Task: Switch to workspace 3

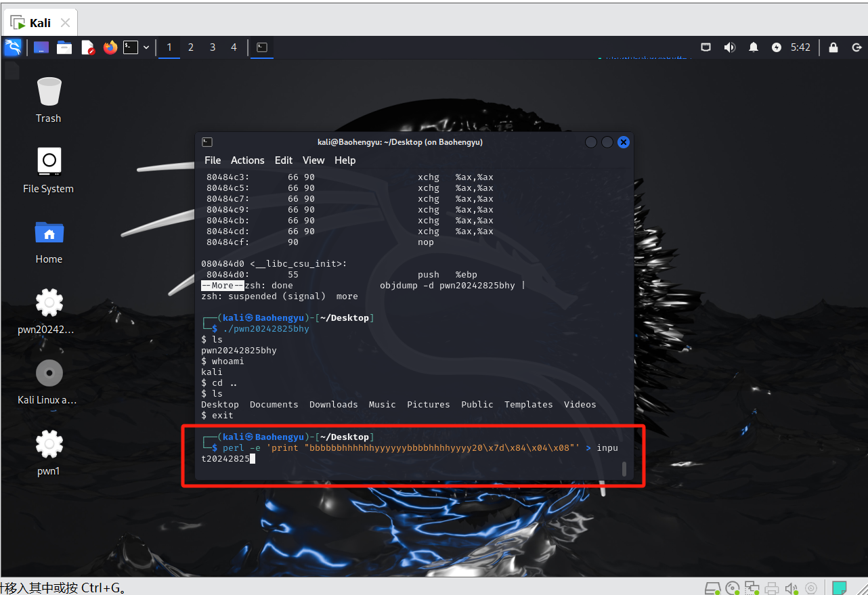Action: 213,47
